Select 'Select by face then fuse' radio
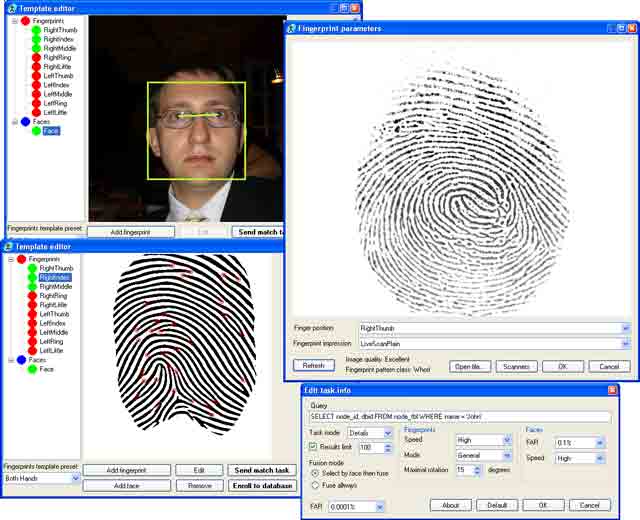640x520 pixels. click(315, 473)
